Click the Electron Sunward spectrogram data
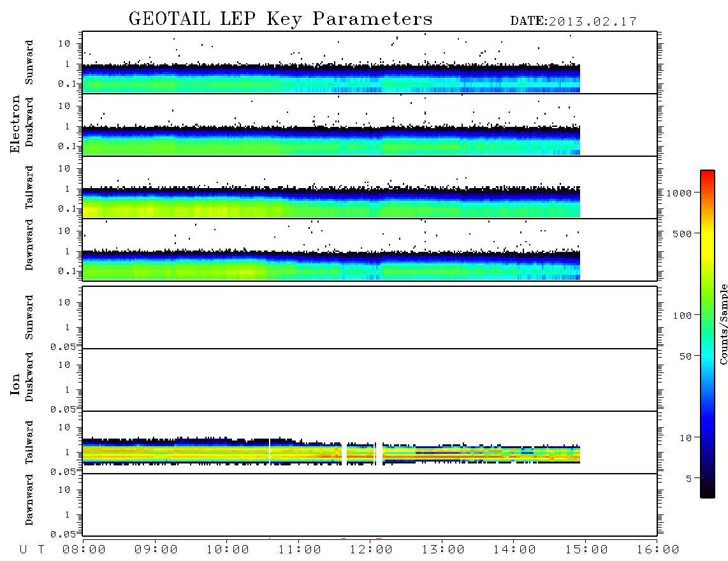728x561 pixels. coord(331,78)
